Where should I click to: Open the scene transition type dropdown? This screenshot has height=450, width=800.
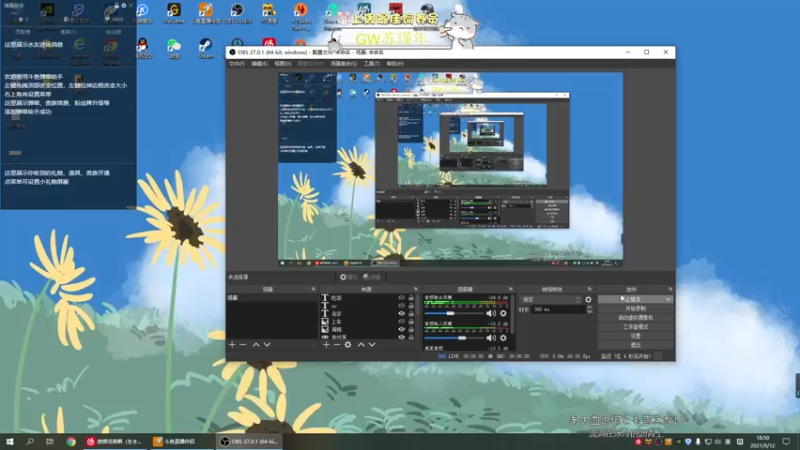tap(551, 299)
